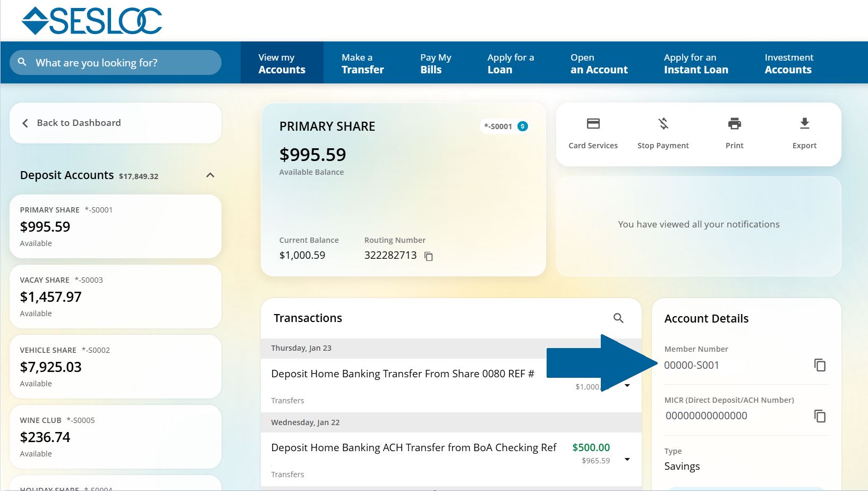The height and width of the screenshot is (491, 868).
Task: Copy the MICR direct deposit number
Action: pyautogui.click(x=820, y=416)
